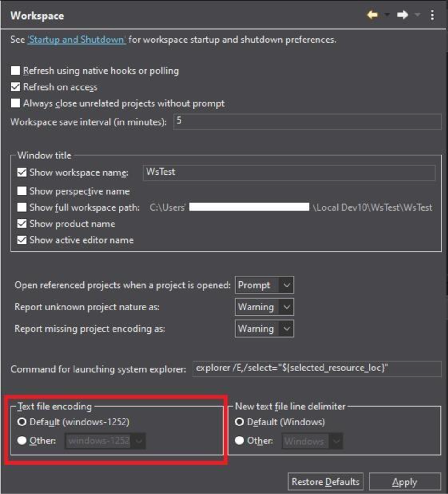Uncheck Refresh on access
The height and width of the screenshot is (494, 448).
[x=16, y=87]
